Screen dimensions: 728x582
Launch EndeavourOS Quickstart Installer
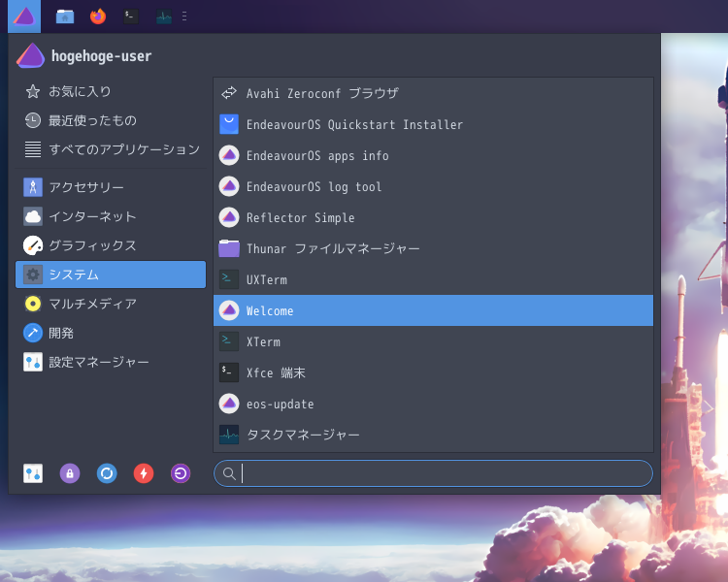click(433, 124)
